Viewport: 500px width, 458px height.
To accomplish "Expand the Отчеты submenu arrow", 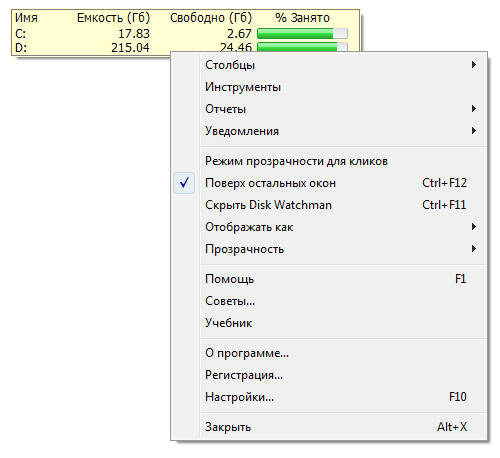I will click(474, 109).
